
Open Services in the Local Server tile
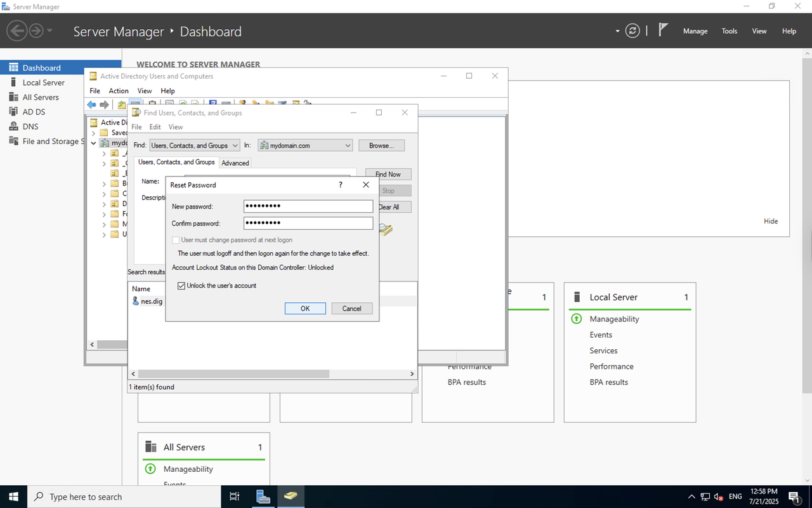(x=603, y=351)
